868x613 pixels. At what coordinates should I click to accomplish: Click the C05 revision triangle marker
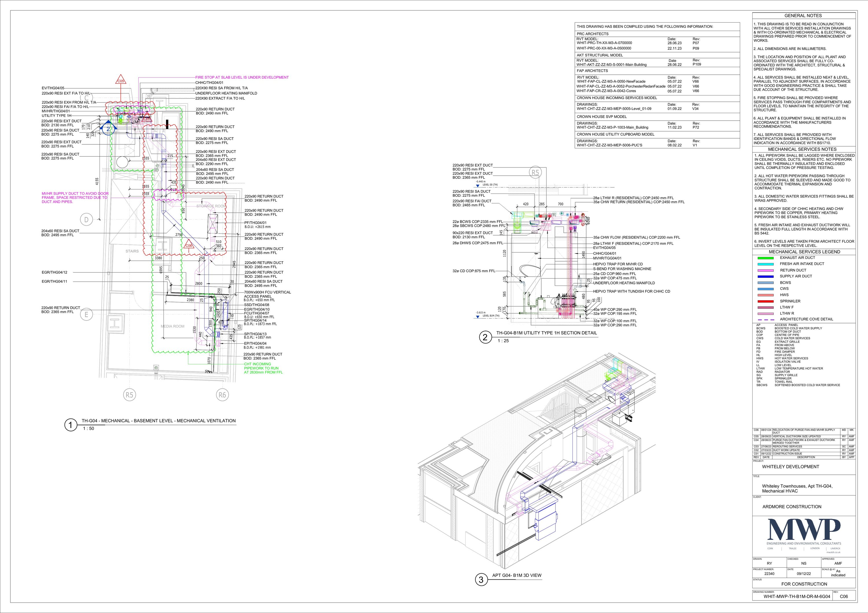coord(121,80)
